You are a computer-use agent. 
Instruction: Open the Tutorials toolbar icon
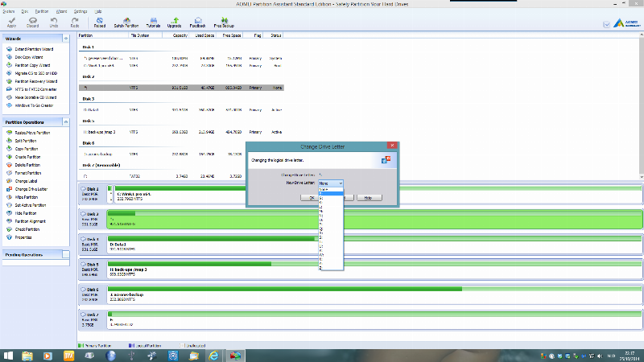click(x=153, y=23)
